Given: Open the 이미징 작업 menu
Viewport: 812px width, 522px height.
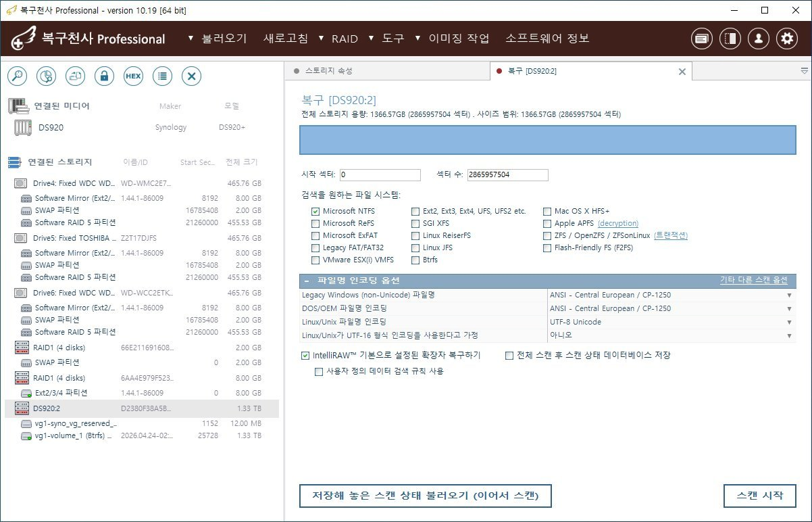Looking at the screenshot, I should tap(459, 39).
